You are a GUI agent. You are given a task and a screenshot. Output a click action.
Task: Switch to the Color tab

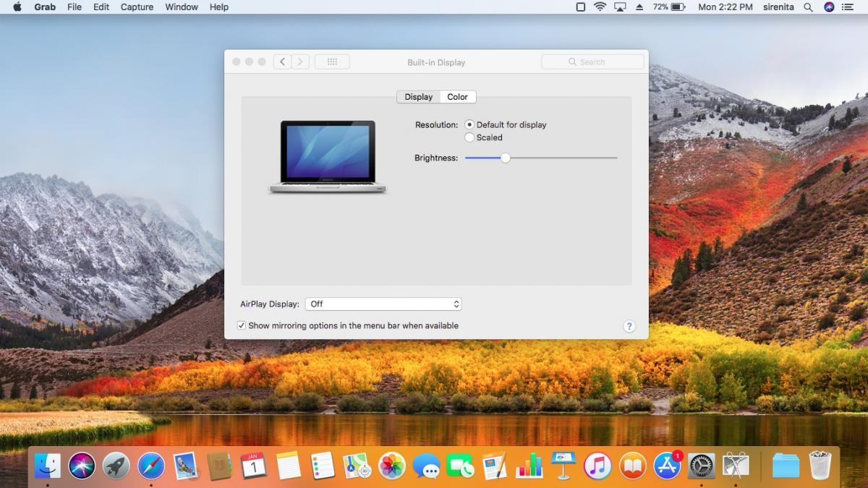tap(457, 97)
